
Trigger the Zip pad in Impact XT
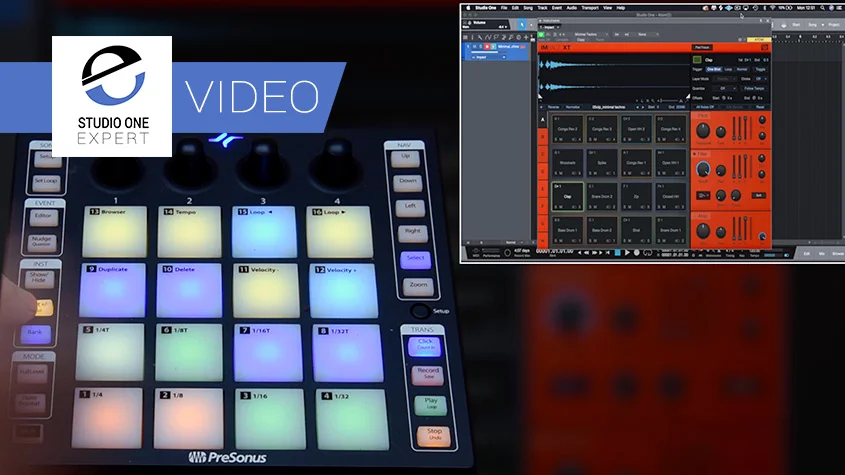(x=636, y=196)
